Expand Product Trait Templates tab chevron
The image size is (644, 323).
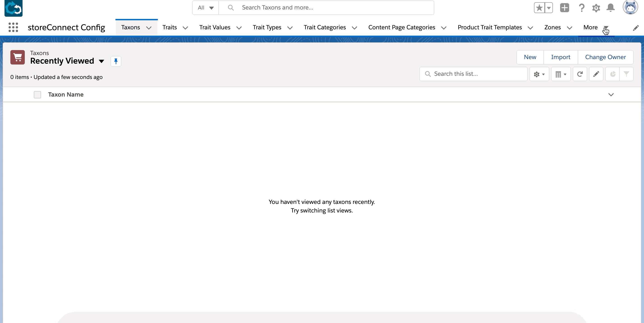530,28
